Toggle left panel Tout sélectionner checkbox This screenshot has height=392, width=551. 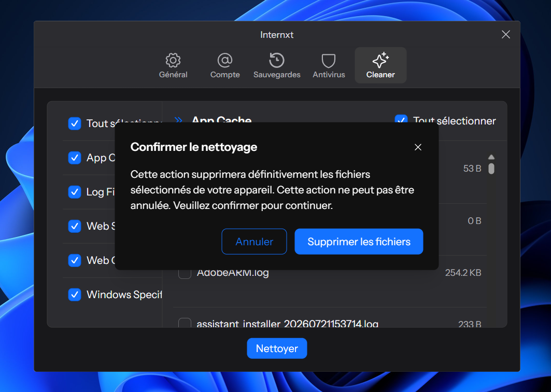coord(75,123)
